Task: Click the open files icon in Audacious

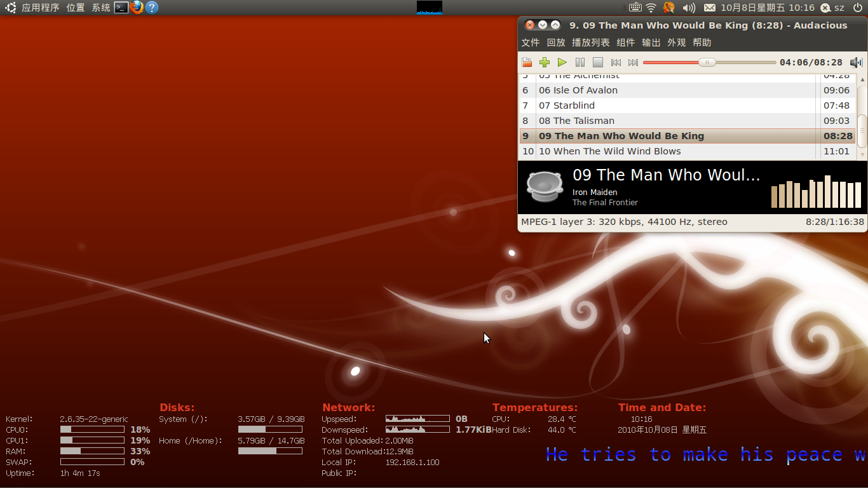Action: pos(527,62)
